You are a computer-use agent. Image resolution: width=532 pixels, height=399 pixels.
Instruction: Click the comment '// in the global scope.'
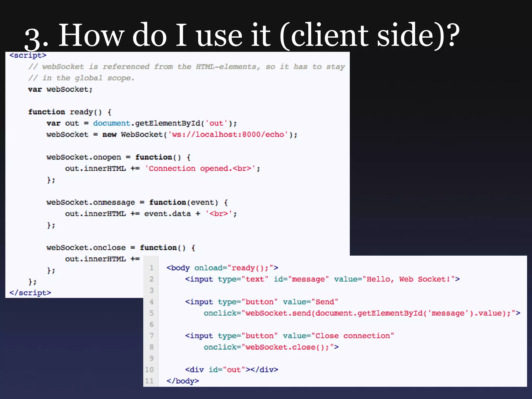[81, 78]
